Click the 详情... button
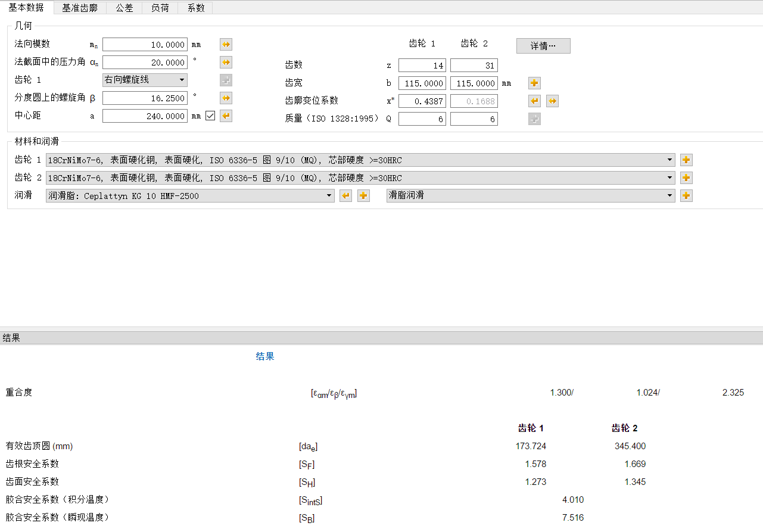This screenshot has height=532, width=763. pos(543,46)
